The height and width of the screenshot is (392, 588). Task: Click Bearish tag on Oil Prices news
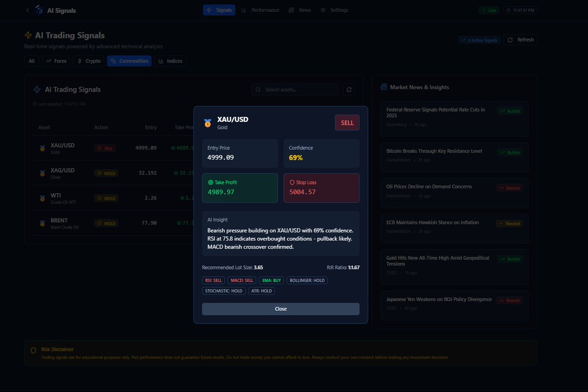(510, 188)
